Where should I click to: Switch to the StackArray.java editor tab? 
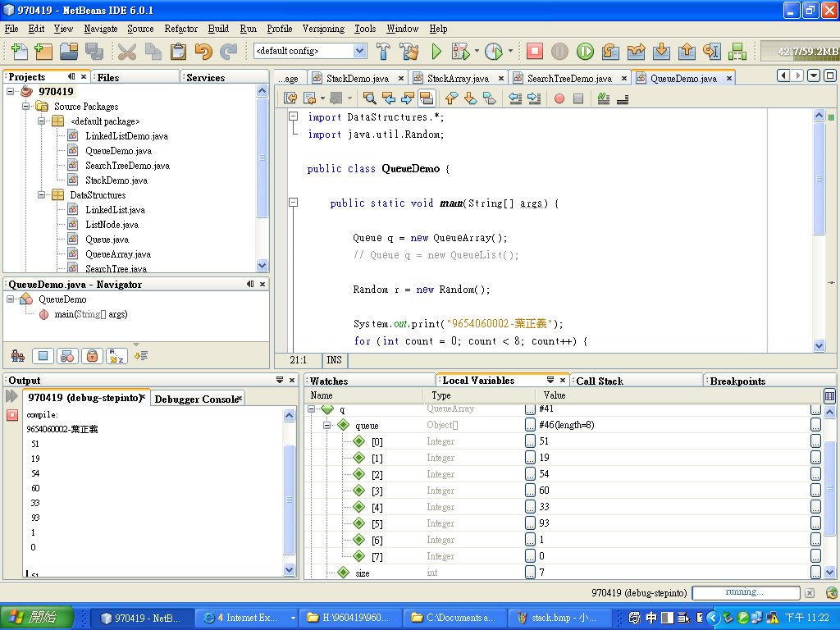458,79
